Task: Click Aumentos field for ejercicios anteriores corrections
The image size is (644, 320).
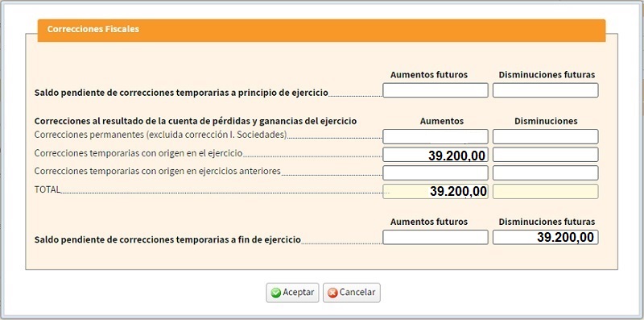Action: click(x=436, y=172)
